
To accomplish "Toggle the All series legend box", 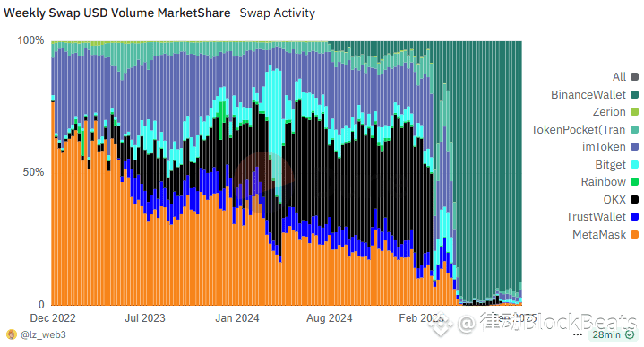I will [634, 77].
